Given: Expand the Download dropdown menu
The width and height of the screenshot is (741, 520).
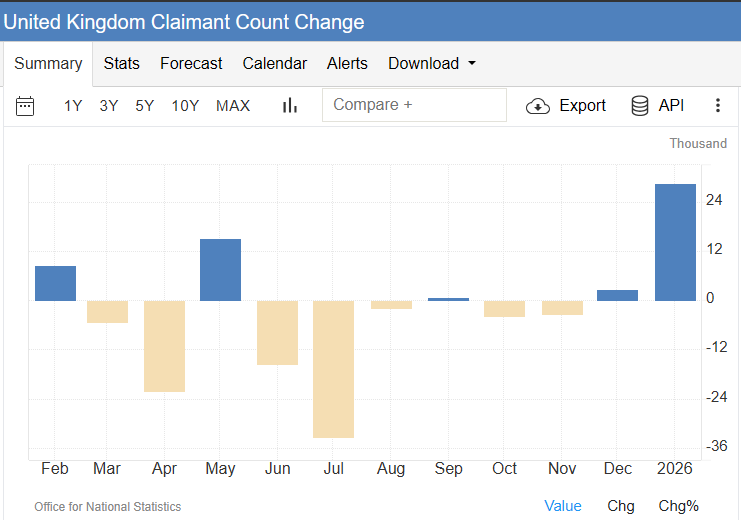Looking at the screenshot, I should [x=432, y=63].
